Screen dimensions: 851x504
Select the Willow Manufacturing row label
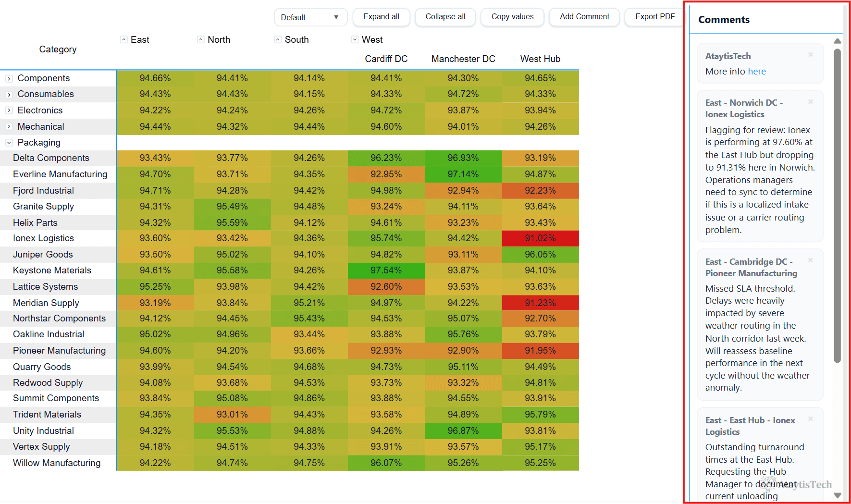pos(57,463)
